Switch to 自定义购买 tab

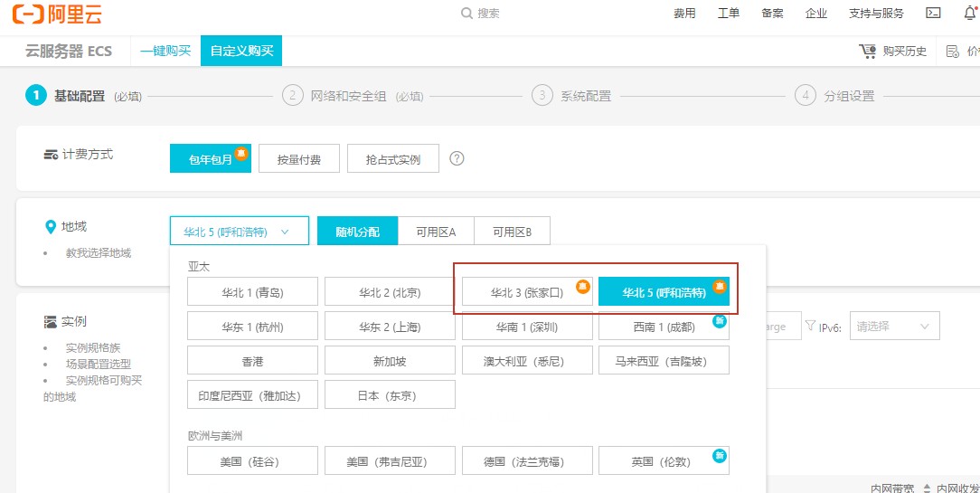coord(241,51)
